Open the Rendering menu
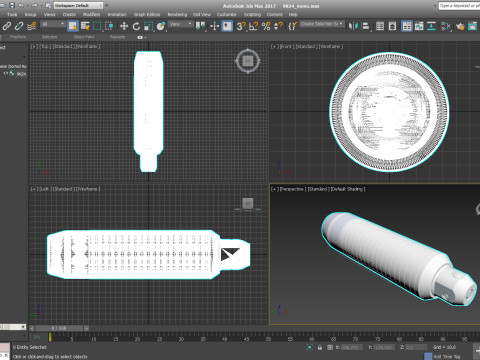The image size is (480, 360). [177, 15]
